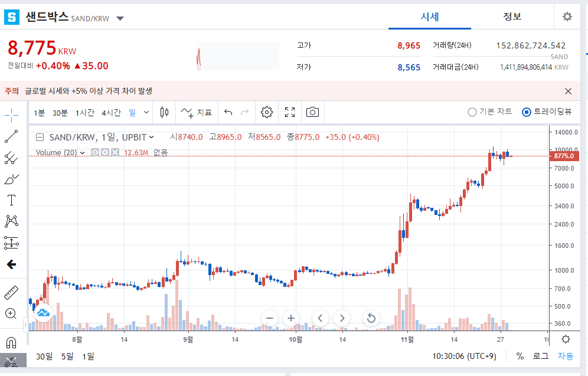Dismiss the global price difference warning
The image size is (588, 376).
point(568,91)
